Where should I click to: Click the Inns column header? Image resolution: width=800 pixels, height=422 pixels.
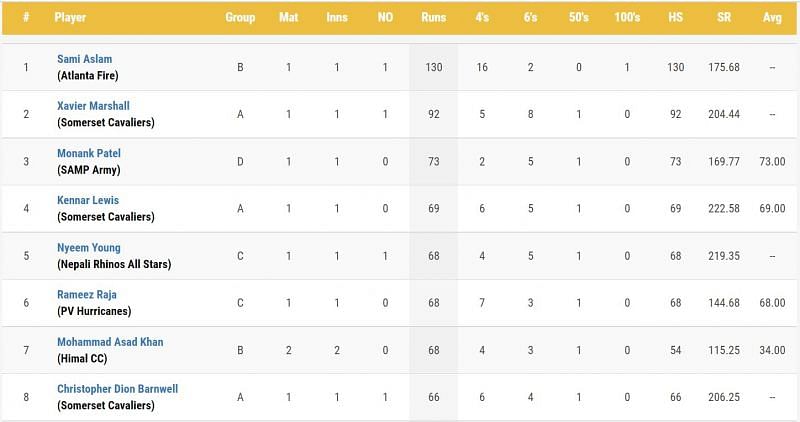pos(337,17)
